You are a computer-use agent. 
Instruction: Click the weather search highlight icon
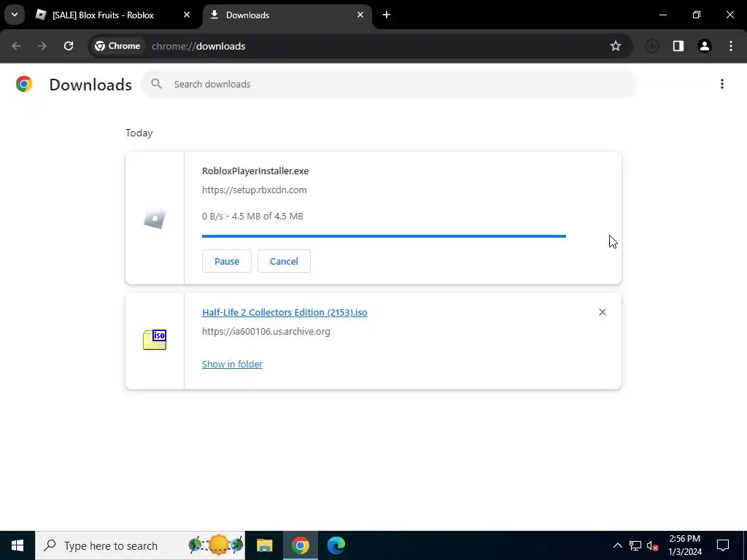(x=216, y=545)
